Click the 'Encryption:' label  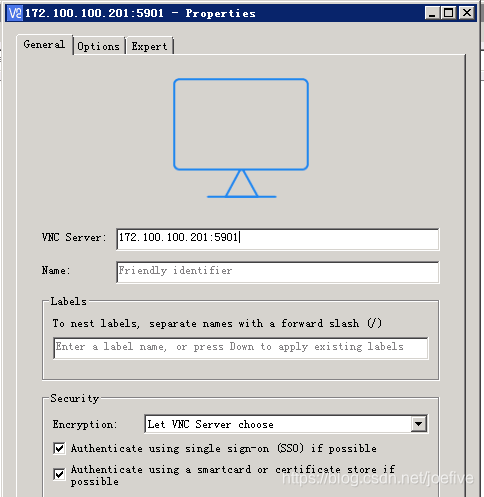(85, 424)
